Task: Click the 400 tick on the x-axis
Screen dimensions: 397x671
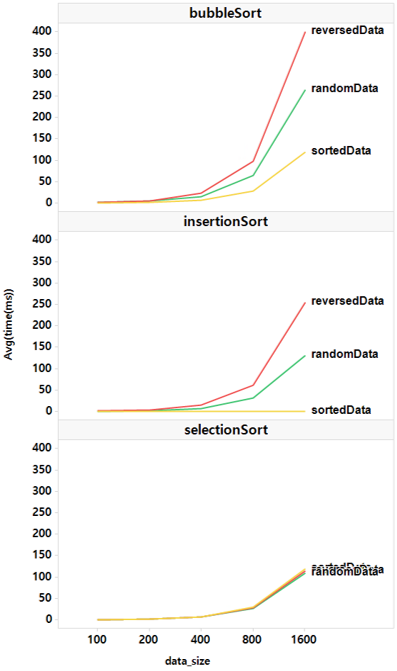Action: [x=200, y=640]
